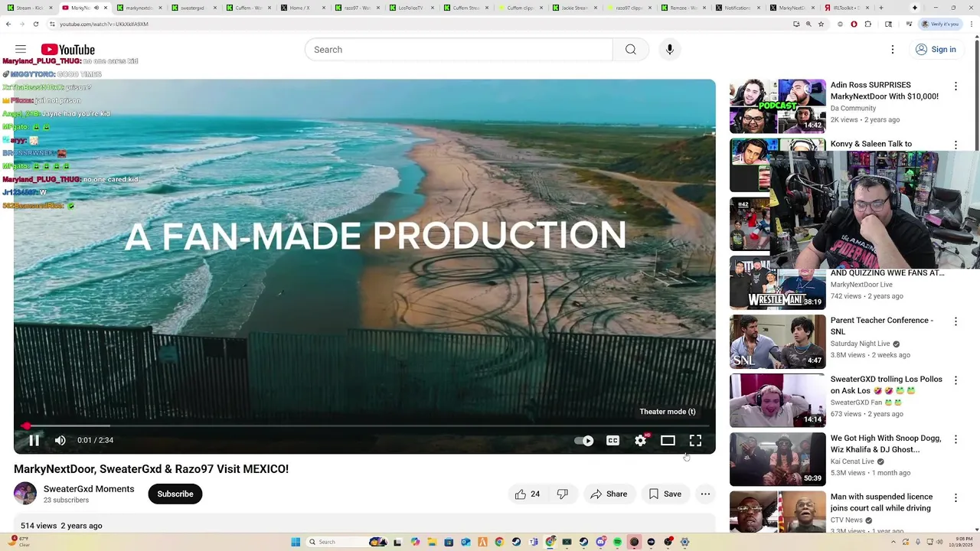
Task: Start voice search with the microphone
Action: [x=670, y=50]
